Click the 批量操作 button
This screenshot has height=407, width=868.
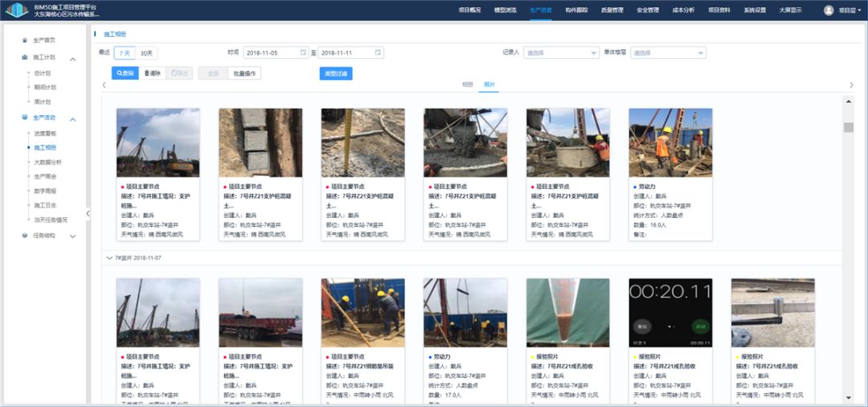pos(244,73)
